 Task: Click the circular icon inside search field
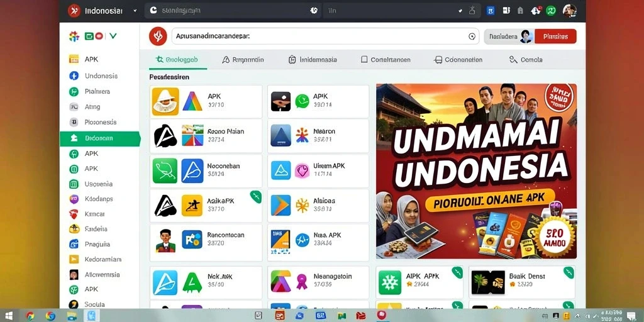472,36
